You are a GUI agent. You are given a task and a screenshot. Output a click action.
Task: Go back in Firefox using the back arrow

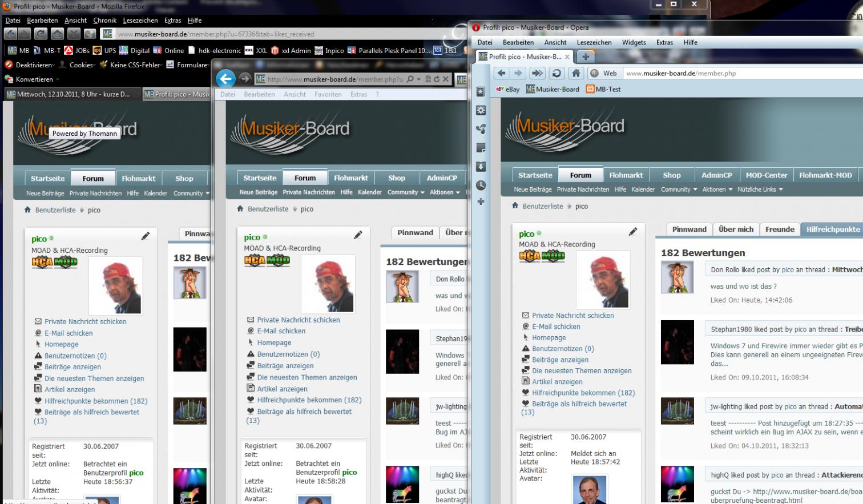[x=11, y=34]
